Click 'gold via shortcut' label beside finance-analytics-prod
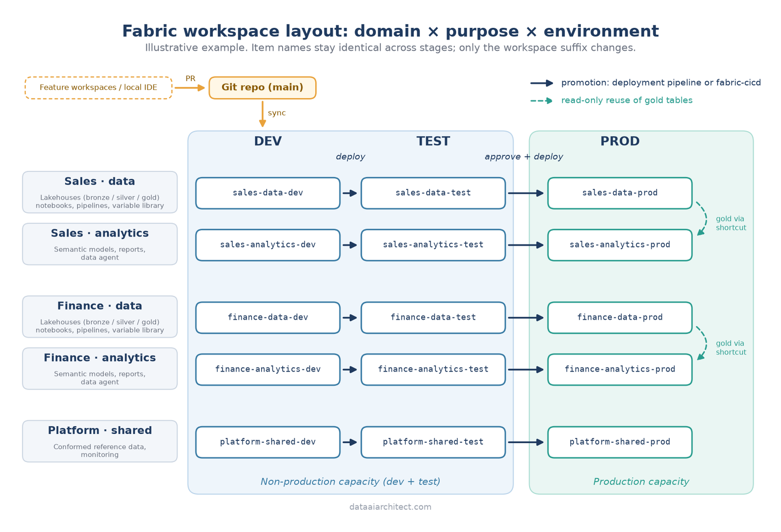 pos(731,348)
